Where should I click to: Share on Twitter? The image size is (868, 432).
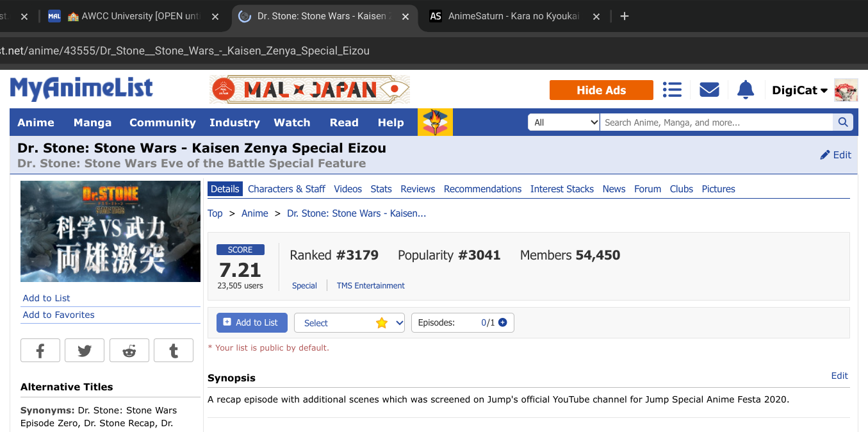pos(85,351)
